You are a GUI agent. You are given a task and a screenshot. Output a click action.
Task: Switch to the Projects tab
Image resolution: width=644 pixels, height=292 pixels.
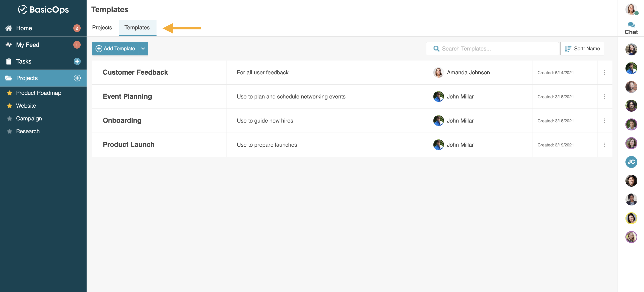(102, 27)
